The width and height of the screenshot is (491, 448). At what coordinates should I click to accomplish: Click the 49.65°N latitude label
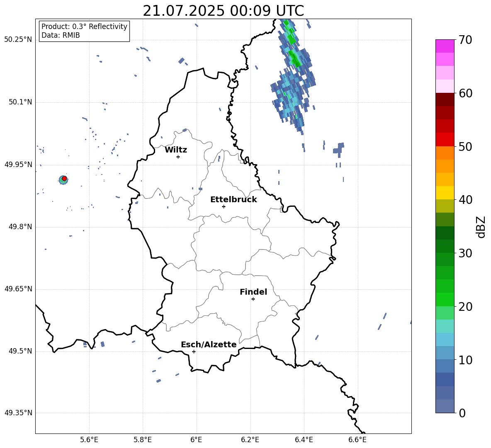18,289
